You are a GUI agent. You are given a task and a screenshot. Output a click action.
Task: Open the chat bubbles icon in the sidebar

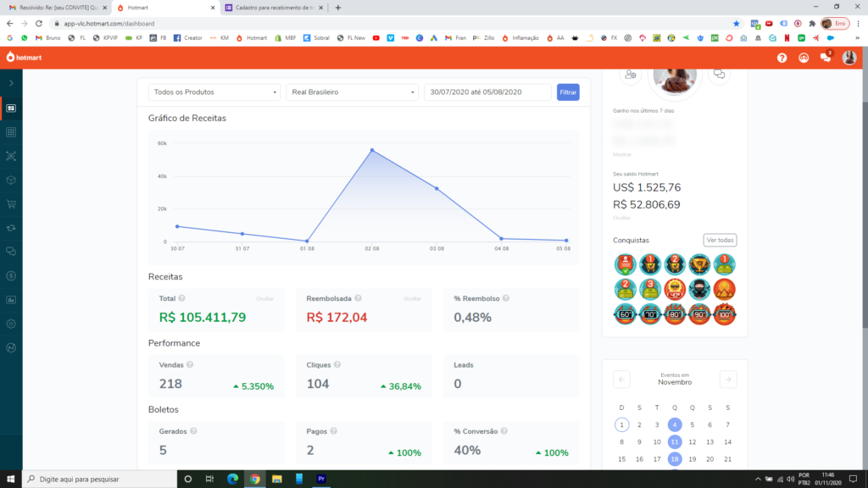click(11, 252)
